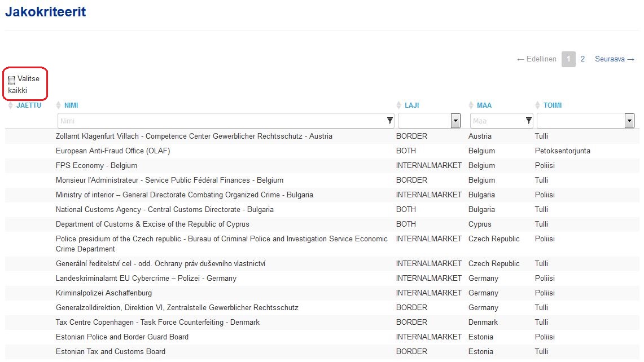Click LAJI column header
The width and height of the screenshot is (644, 362).
[411, 105]
